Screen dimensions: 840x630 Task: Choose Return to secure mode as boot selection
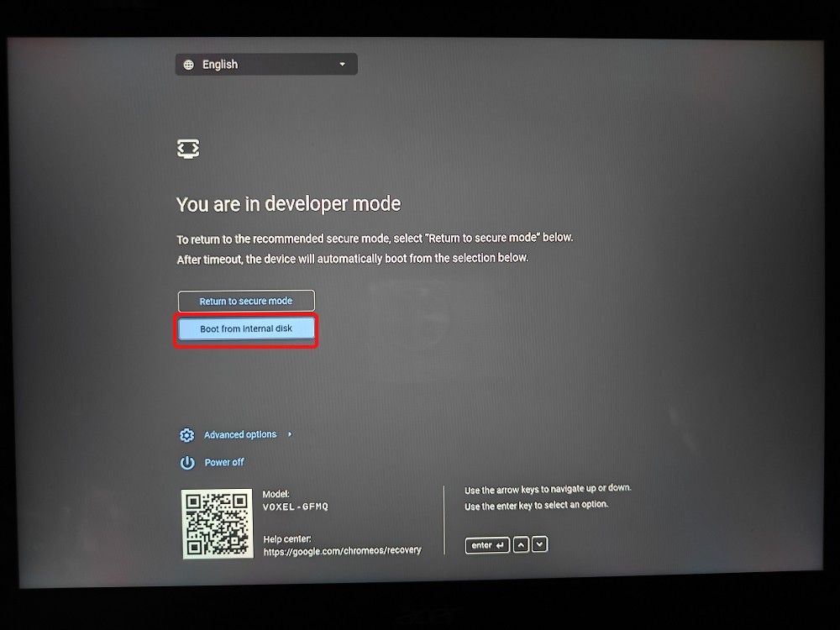click(245, 301)
